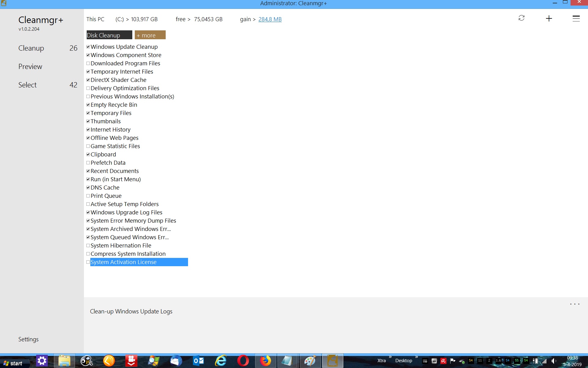Open Settings in sidebar
588x368 pixels.
tap(28, 339)
